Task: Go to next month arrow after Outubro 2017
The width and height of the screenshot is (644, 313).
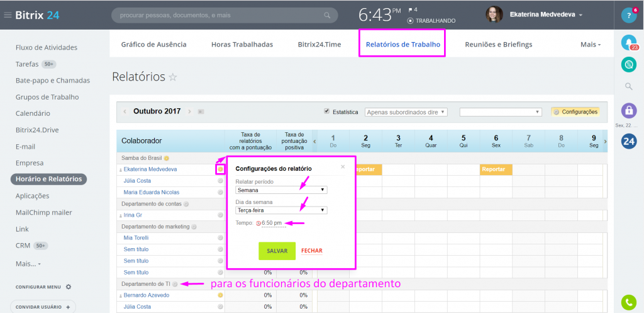Action: 189,111
